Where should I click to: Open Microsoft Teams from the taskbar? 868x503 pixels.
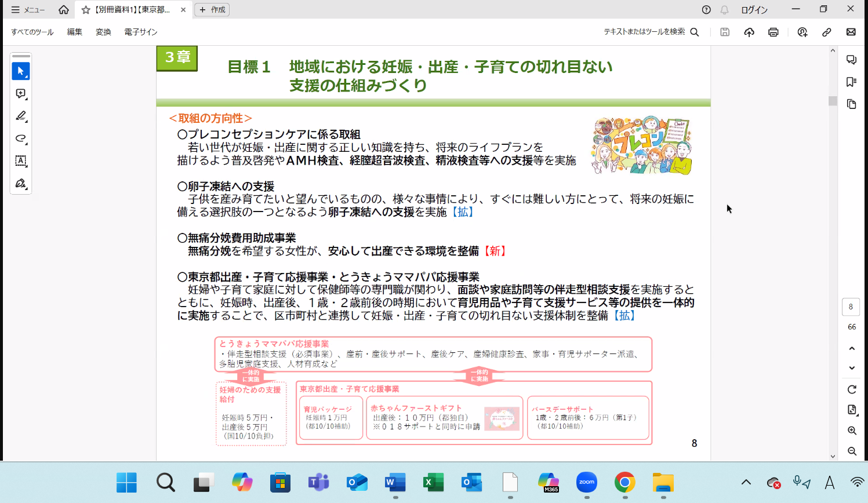(318, 482)
